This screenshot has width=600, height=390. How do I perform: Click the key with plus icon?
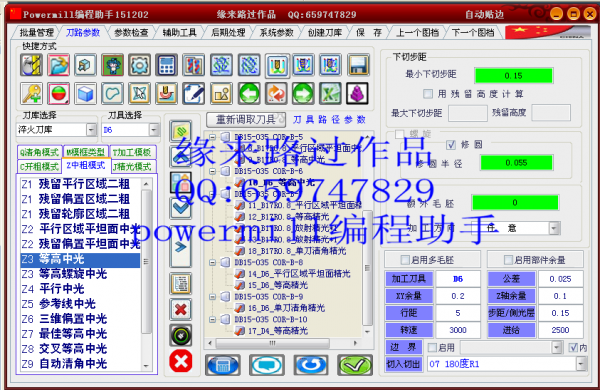click(x=31, y=93)
